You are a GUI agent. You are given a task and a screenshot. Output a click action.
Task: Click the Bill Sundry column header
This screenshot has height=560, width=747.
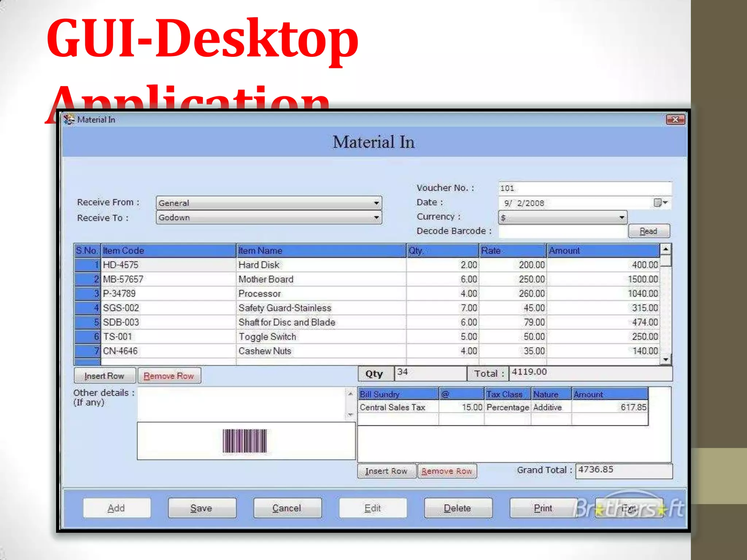[x=398, y=394]
